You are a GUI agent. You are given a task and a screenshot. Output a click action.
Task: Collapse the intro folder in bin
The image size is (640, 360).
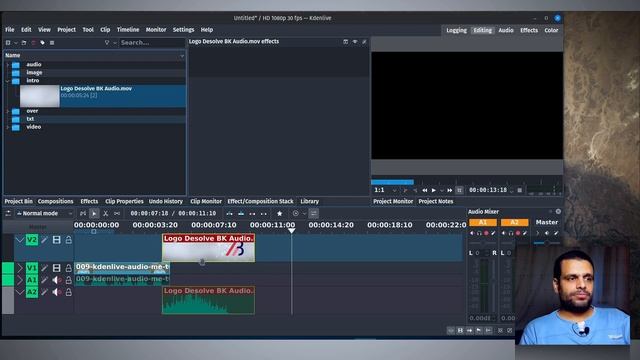point(7,81)
